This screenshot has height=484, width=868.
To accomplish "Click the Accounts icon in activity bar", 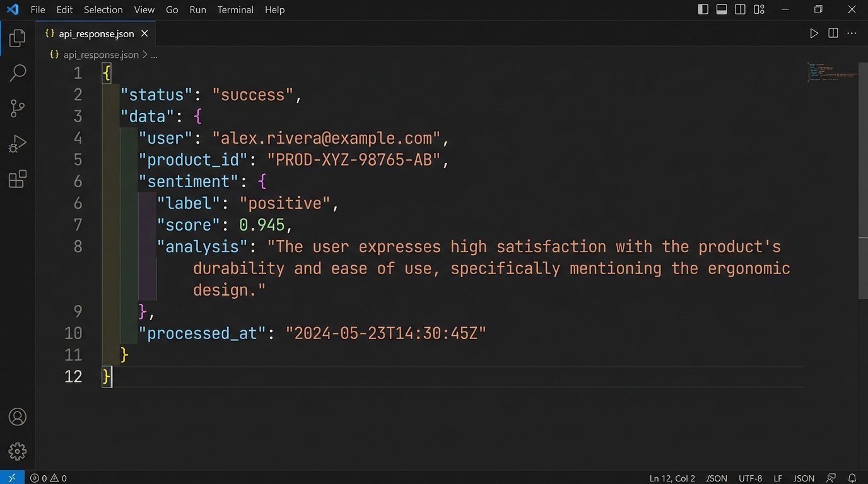I will click(x=17, y=417).
